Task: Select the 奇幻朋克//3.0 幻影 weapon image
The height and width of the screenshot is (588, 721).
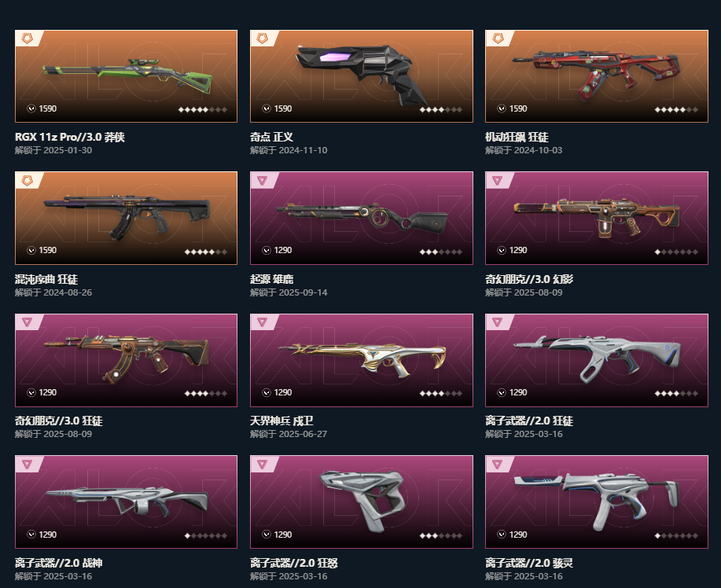Action: pos(597,218)
